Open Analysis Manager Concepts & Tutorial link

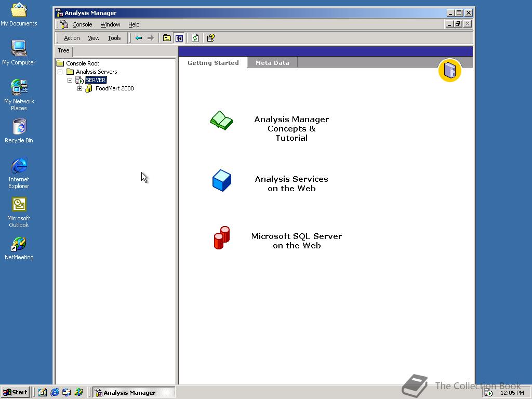tap(291, 129)
